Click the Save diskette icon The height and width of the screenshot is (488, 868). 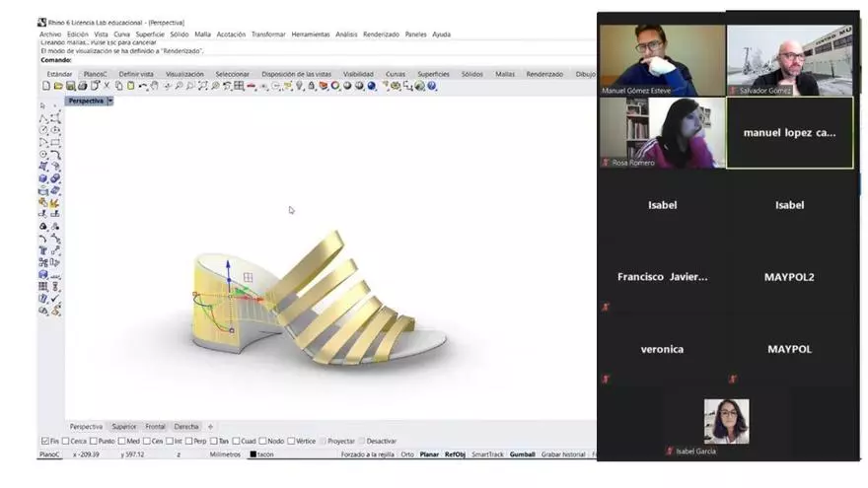pos(70,87)
